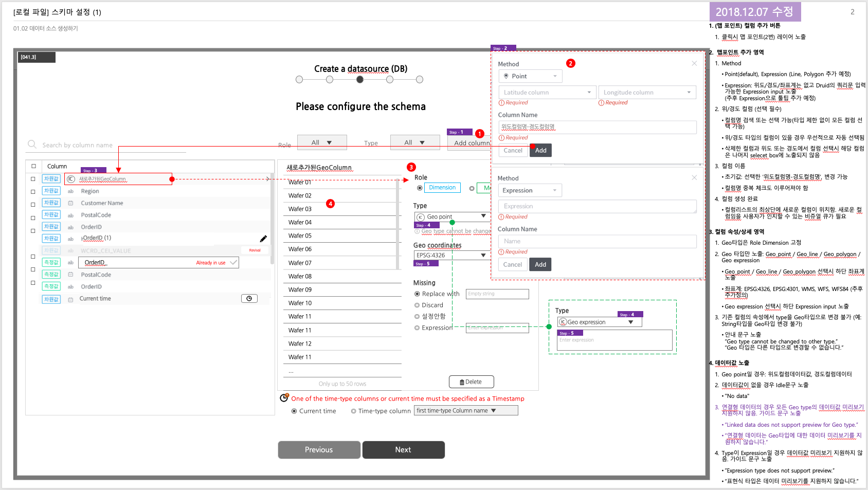Click the chevron arrow on the GeoColumn row
Screen dimensions: 868x490
(x=268, y=179)
